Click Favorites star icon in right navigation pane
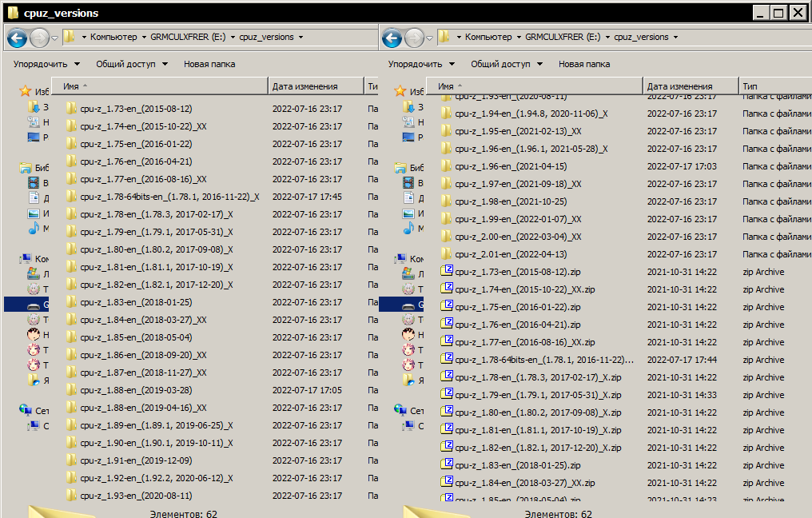This screenshot has width=812, height=518. pyautogui.click(x=400, y=91)
